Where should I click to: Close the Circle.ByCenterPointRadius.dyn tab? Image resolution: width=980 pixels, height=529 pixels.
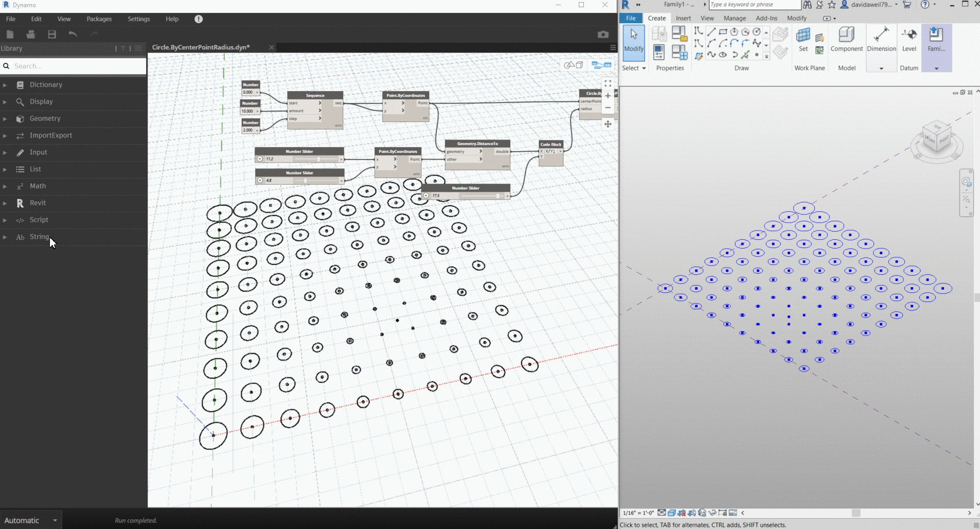click(x=272, y=47)
